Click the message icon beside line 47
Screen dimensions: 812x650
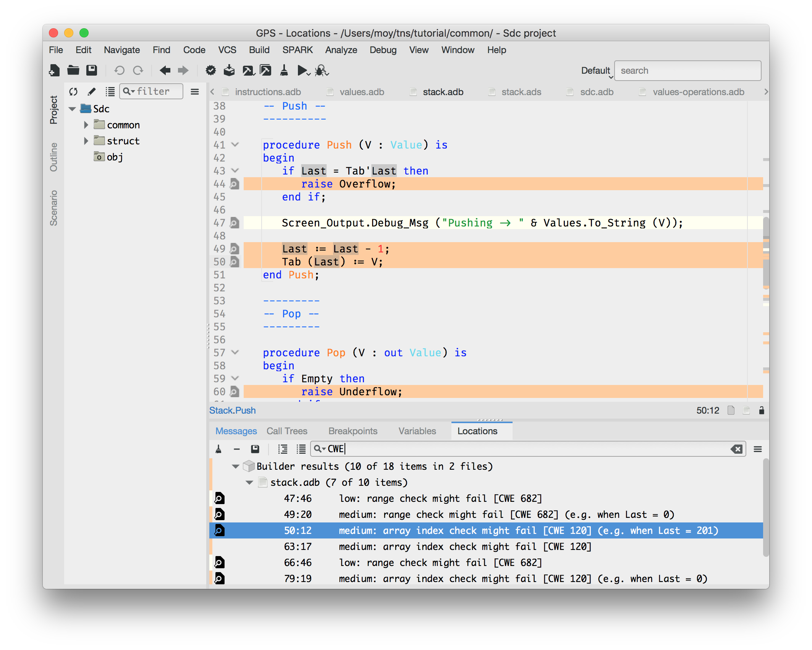pos(235,223)
